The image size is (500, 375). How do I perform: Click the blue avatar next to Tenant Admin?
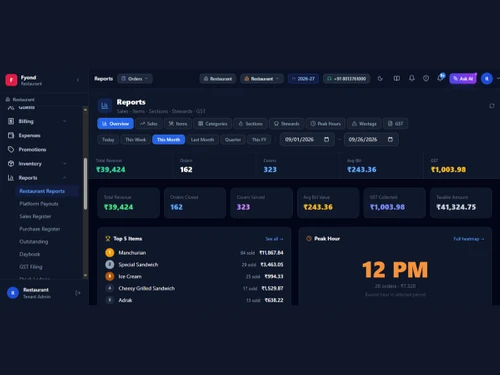tap(13, 293)
